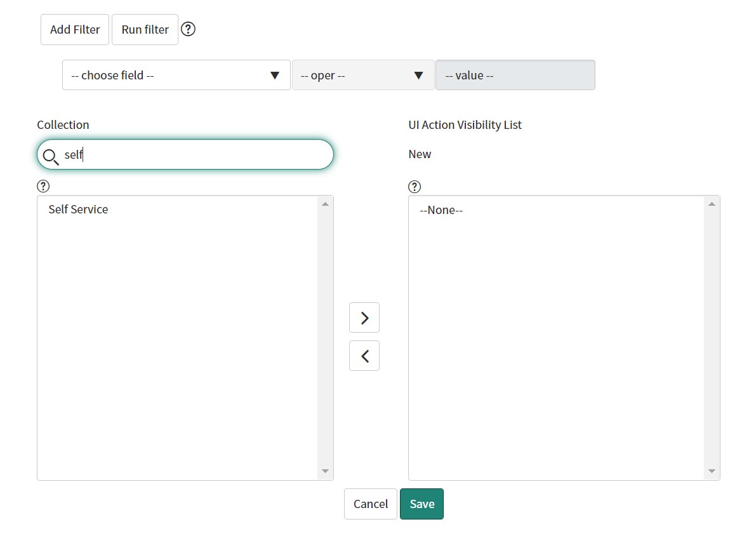Click the help icon under the Collection search

coord(43,185)
